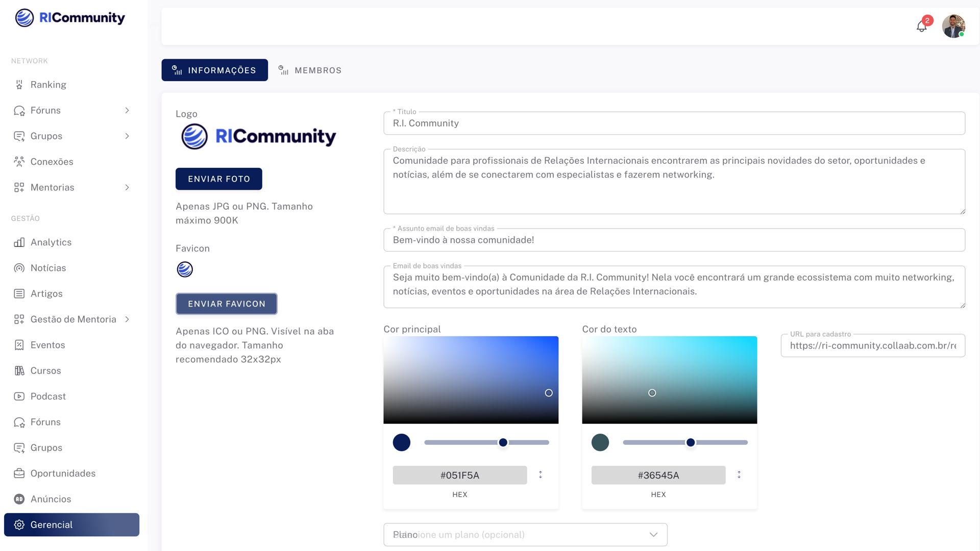980x551 pixels.
Task: Click the user profile avatar
Action: coord(953,26)
